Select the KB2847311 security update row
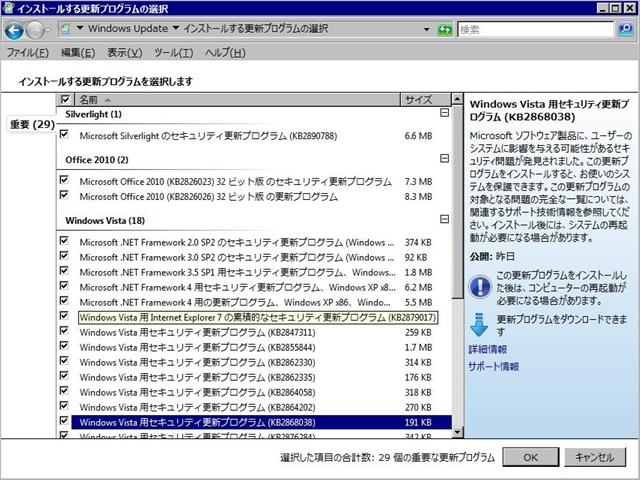Screen dimensions: 640x480 [x=261, y=333]
